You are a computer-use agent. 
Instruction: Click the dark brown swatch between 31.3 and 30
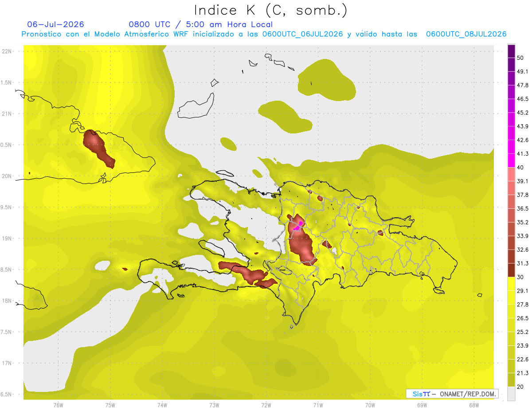pos(512,270)
